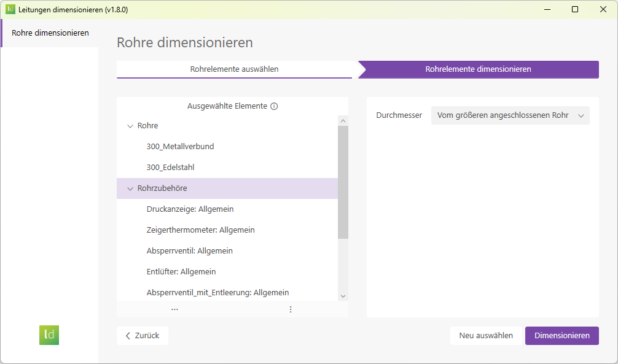The width and height of the screenshot is (618, 364).
Task: Select Druckanzeige: Allgemein in the list
Action: 189,209
